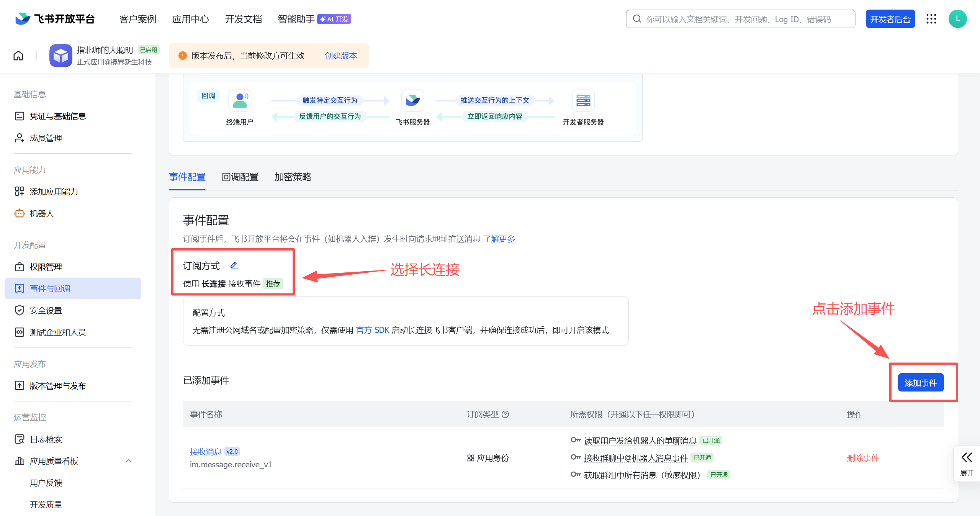
Task: Expand the 展开 side panel arrow
Action: tap(967, 457)
